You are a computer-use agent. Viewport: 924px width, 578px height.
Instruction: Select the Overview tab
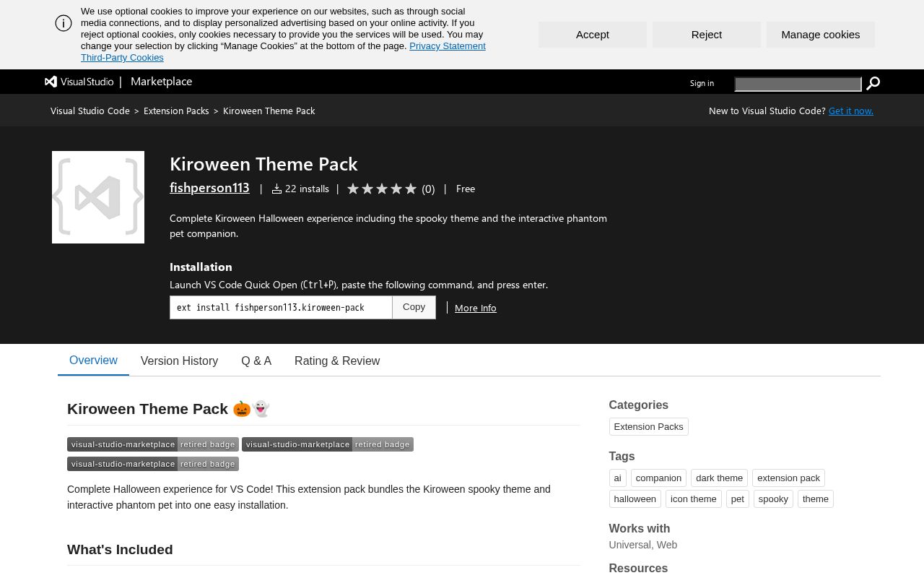(x=93, y=361)
